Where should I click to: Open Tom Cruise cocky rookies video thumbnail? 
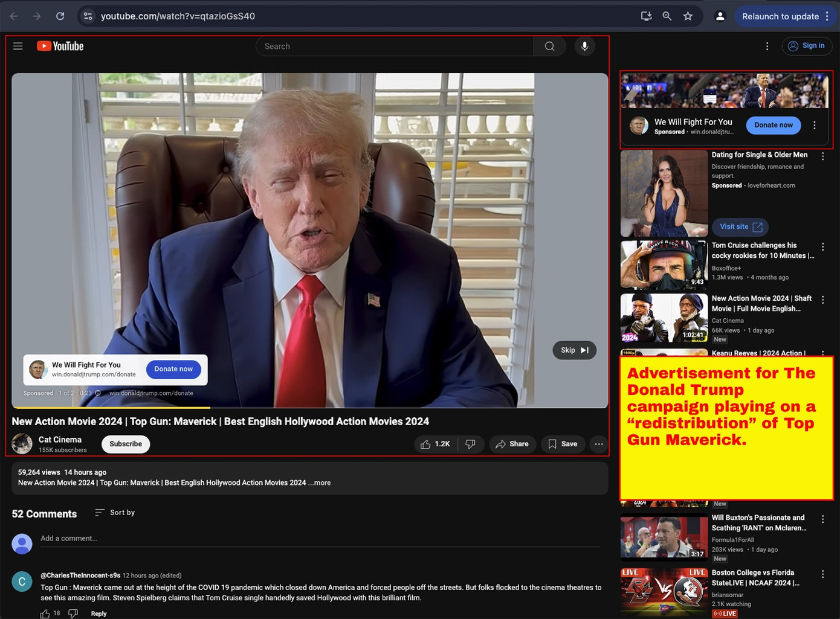[664, 265]
